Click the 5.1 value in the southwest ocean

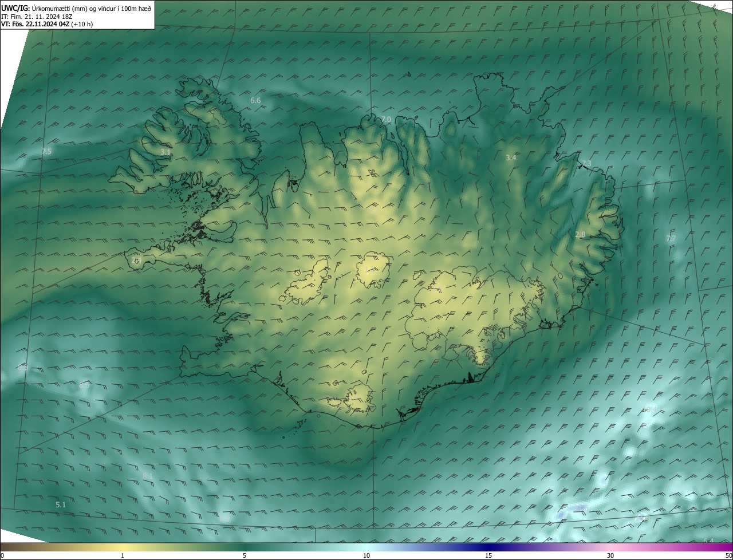[61, 505]
